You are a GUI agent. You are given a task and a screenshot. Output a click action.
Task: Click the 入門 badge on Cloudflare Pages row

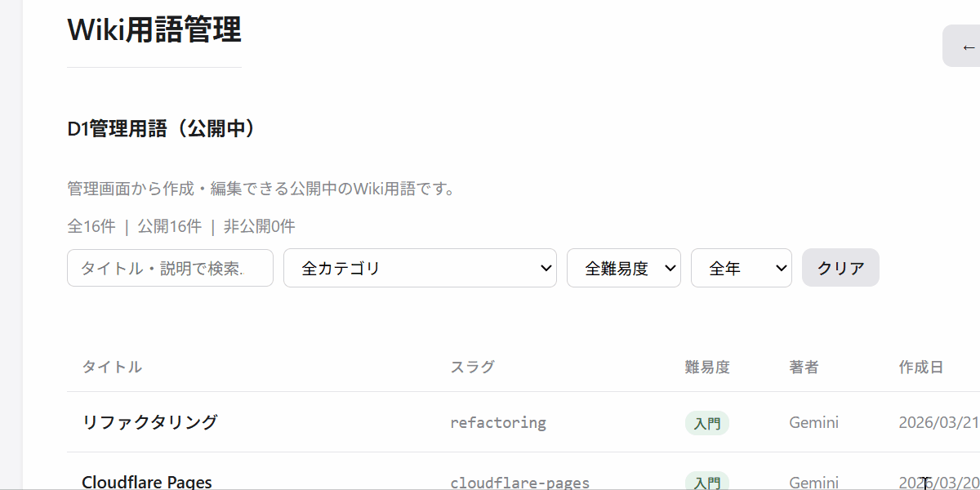[x=706, y=481]
